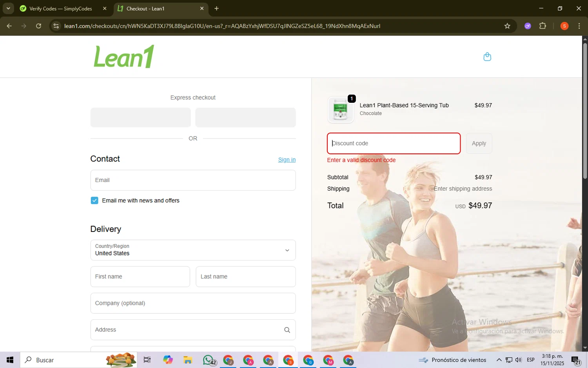Image resolution: width=588 pixels, height=368 pixels.
Task: Open the browser extensions puzzle icon
Action: 543,26
